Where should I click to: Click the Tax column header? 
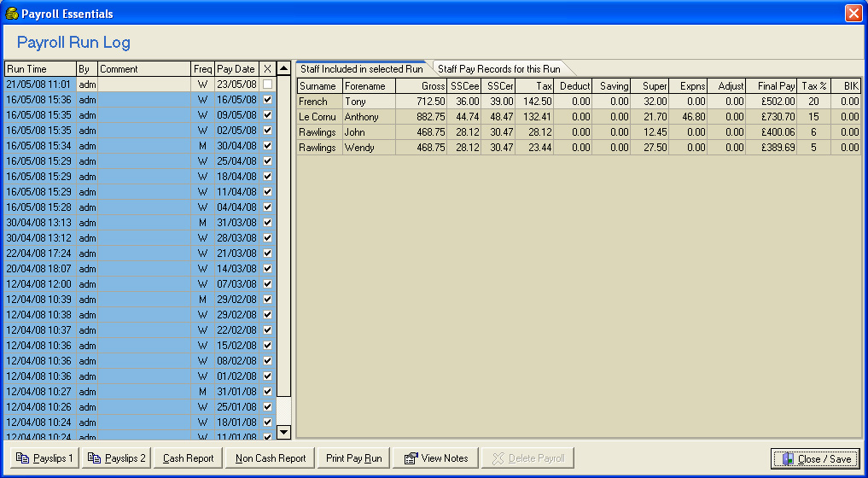pos(534,86)
